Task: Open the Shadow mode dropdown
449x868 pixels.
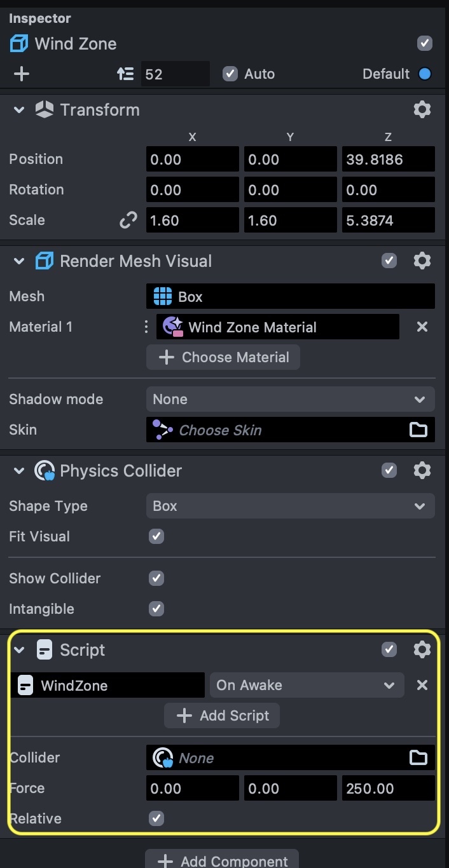Action: point(290,399)
